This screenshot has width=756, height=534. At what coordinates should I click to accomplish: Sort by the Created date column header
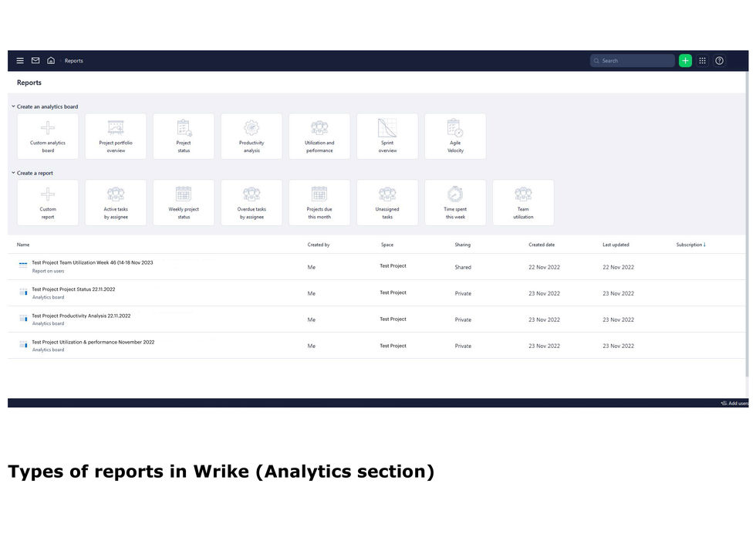click(x=542, y=245)
